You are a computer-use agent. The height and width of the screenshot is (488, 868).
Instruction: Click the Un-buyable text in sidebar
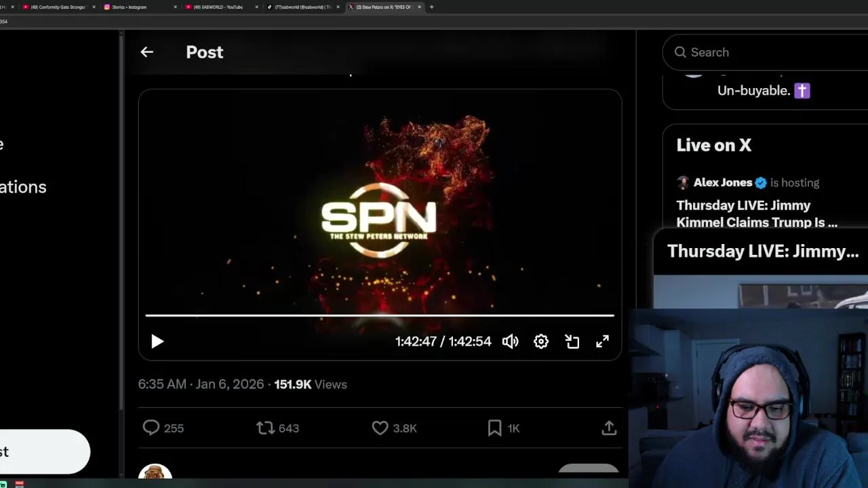[753, 90]
